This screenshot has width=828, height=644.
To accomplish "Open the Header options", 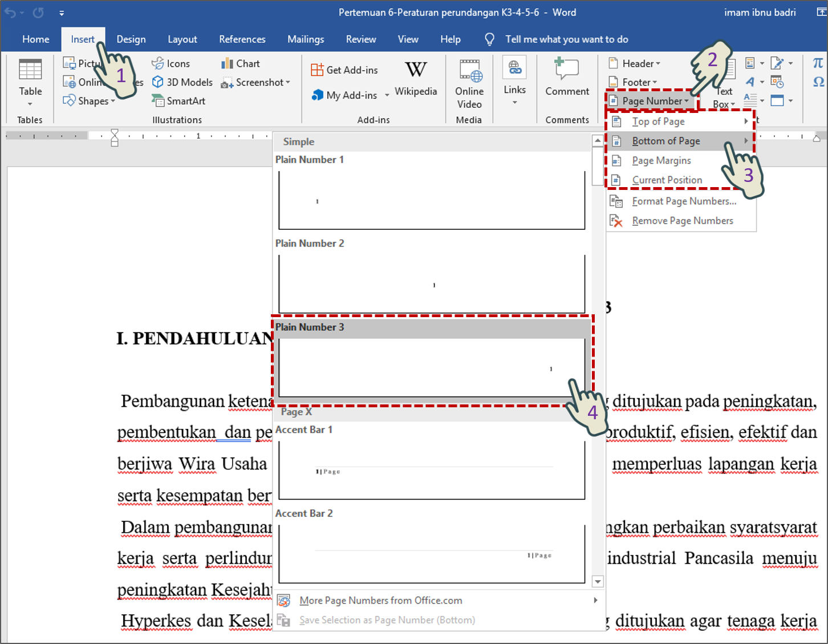I will click(635, 63).
